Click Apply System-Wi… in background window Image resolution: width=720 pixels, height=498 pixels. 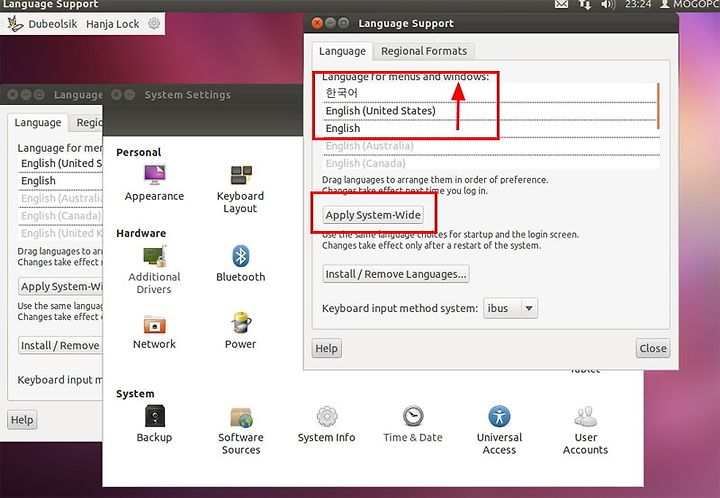(x=61, y=286)
